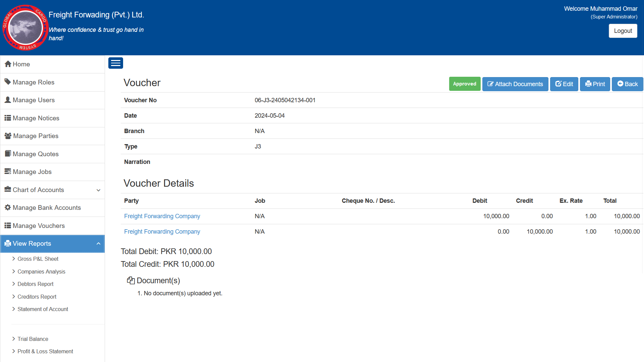Open the Manage Roles menu item
Screen dimensions: 644x362
click(52, 82)
